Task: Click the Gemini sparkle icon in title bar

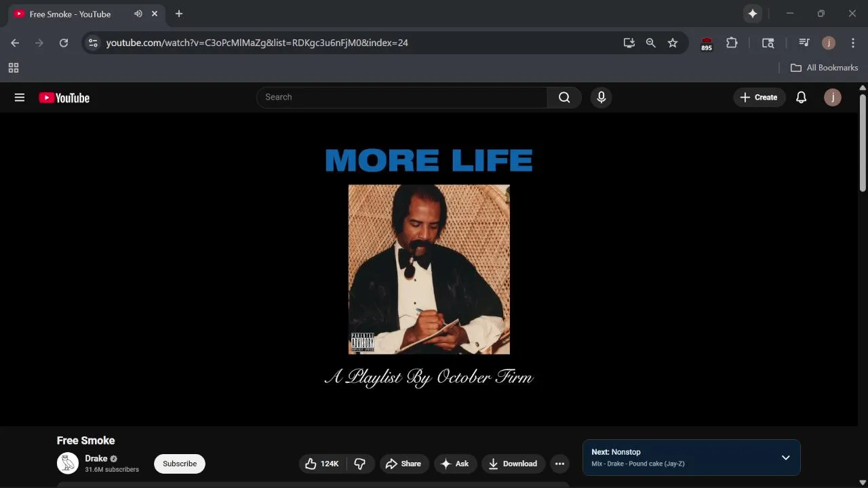Action: pos(753,14)
